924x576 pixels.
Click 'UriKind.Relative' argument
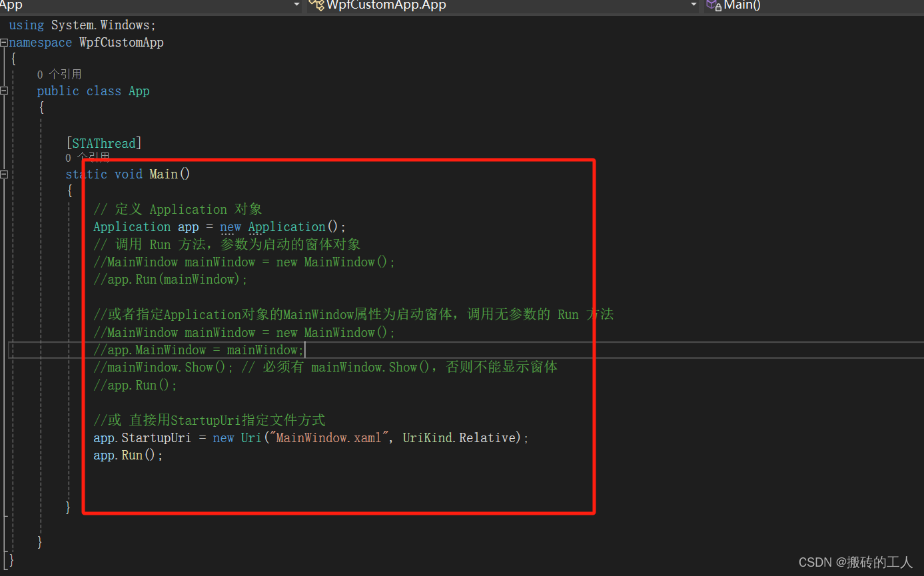tap(459, 437)
